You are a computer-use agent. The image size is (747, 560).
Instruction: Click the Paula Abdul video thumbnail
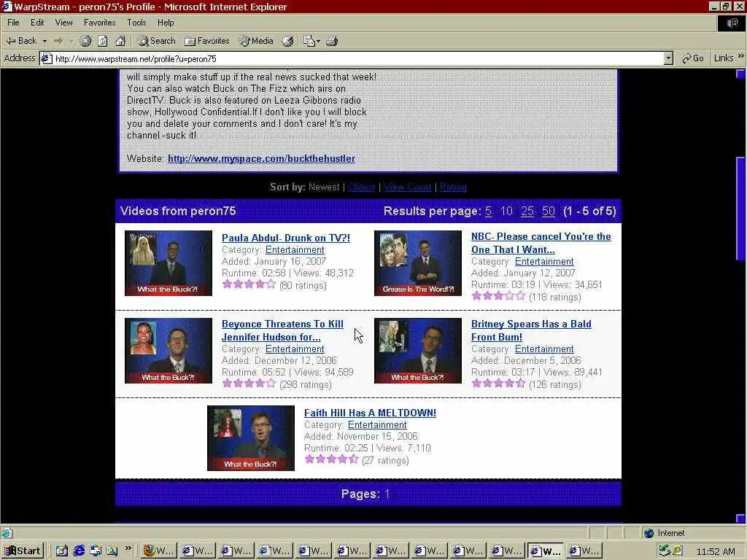point(169,263)
